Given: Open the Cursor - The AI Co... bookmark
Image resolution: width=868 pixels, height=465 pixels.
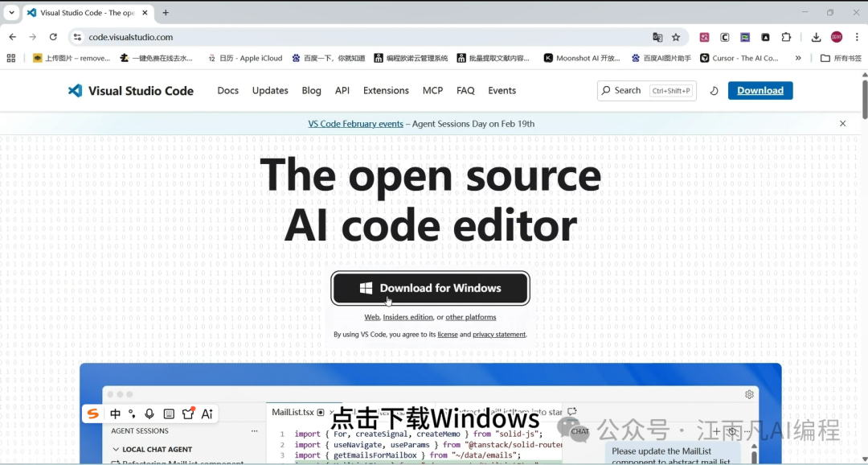Looking at the screenshot, I should click(739, 58).
